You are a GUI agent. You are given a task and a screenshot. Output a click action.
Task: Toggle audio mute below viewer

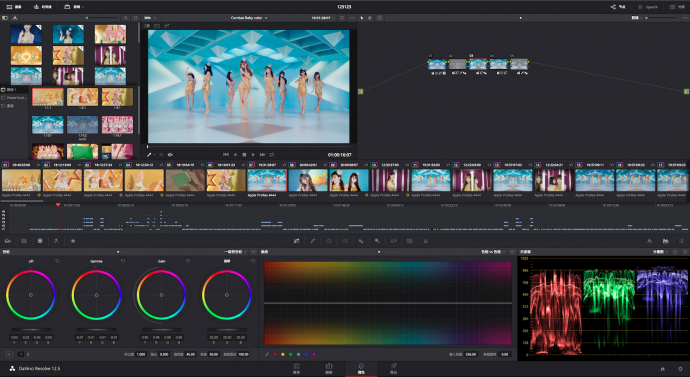pos(170,155)
